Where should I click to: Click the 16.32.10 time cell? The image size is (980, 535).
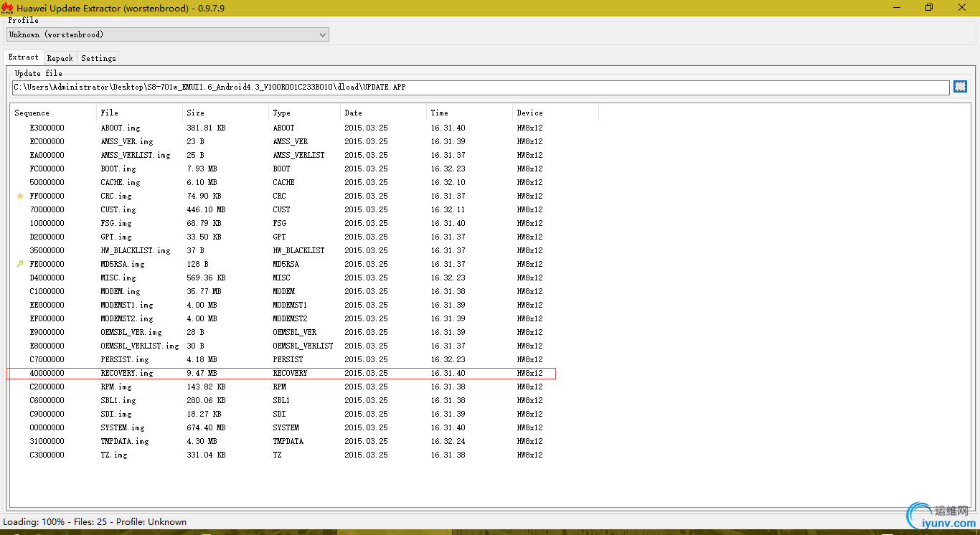point(448,182)
